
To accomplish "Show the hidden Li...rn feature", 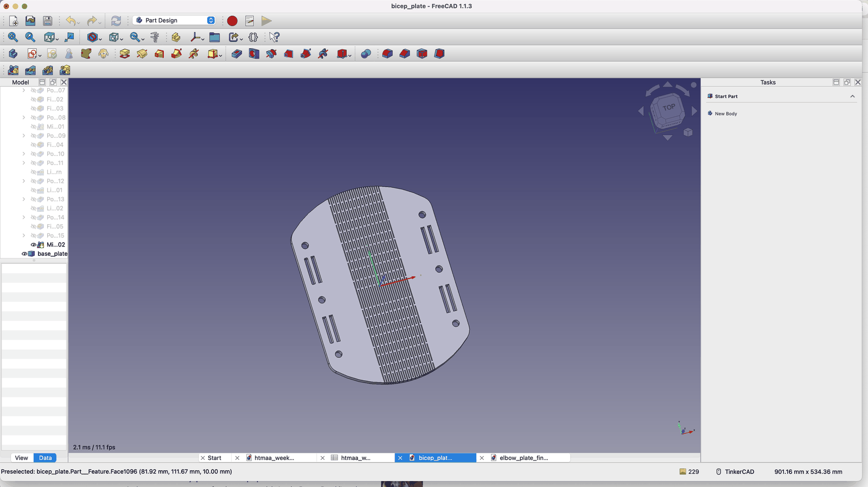I will (33, 172).
